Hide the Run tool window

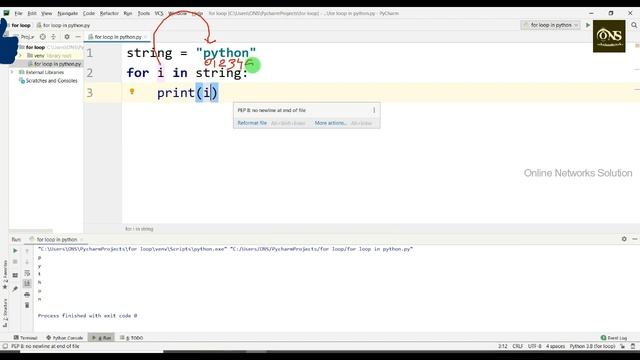pyautogui.click(x=635, y=239)
